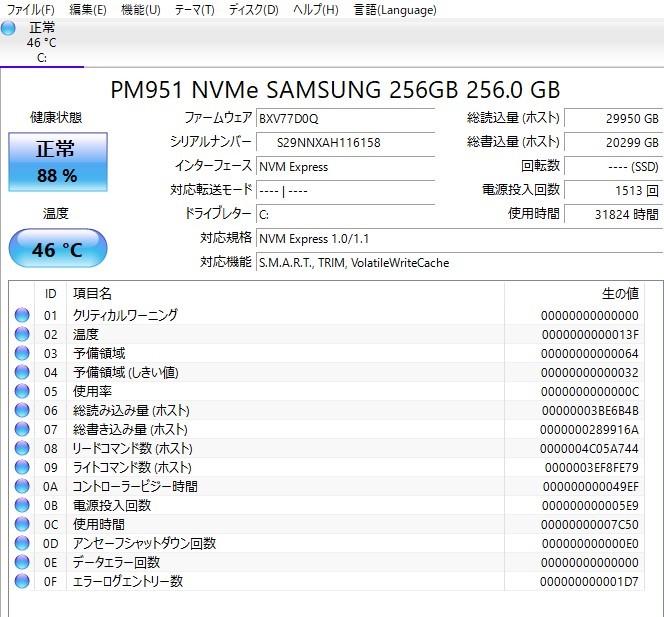Click rotation rate value ---- (SSD)
This screenshot has height=617, width=664.
click(613, 166)
